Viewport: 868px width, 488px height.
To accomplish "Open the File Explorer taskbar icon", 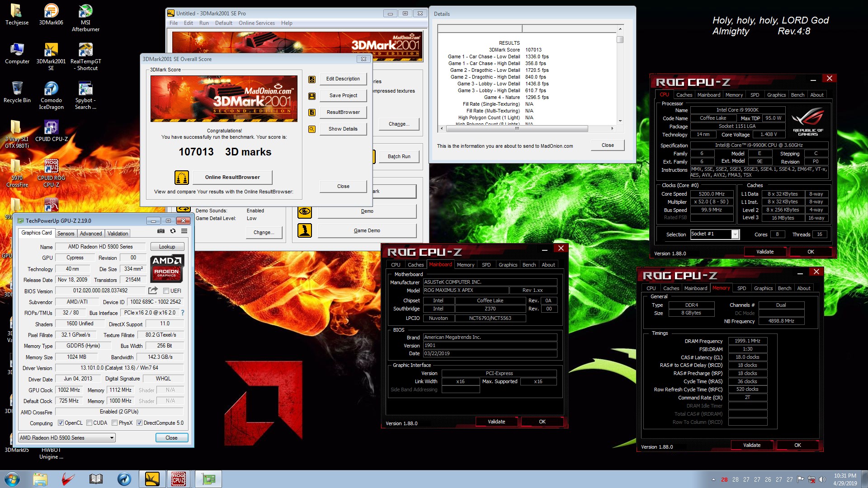I will point(40,479).
